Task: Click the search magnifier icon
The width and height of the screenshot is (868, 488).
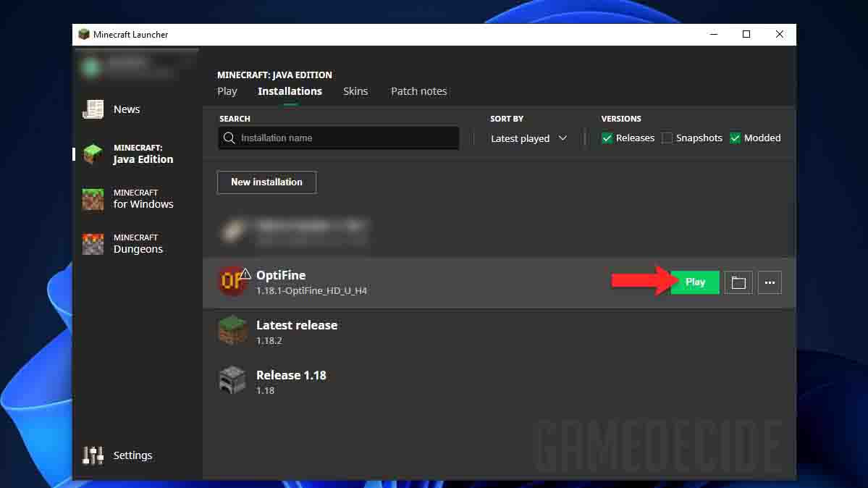Action: (x=229, y=138)
